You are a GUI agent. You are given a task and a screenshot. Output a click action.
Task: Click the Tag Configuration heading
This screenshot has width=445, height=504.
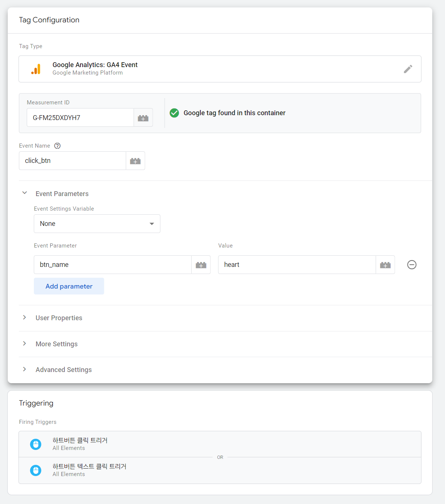point(49,20)
